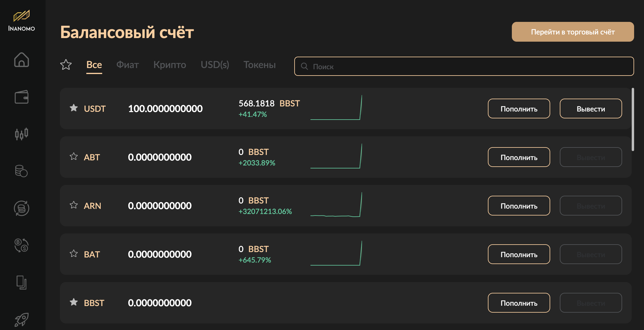Screen dimensions: 644x330
Task: Click the coin refresh cycle icon
Action: pyautogui.click(x=22, y=208)
